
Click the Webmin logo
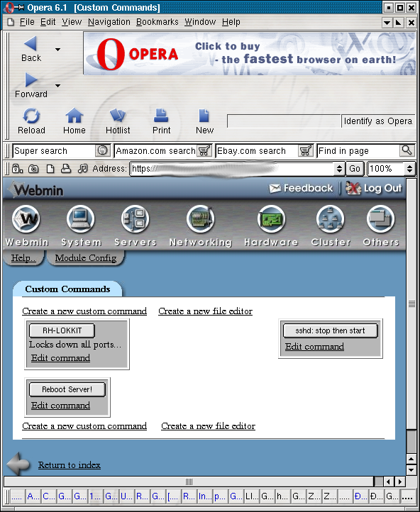36,189
